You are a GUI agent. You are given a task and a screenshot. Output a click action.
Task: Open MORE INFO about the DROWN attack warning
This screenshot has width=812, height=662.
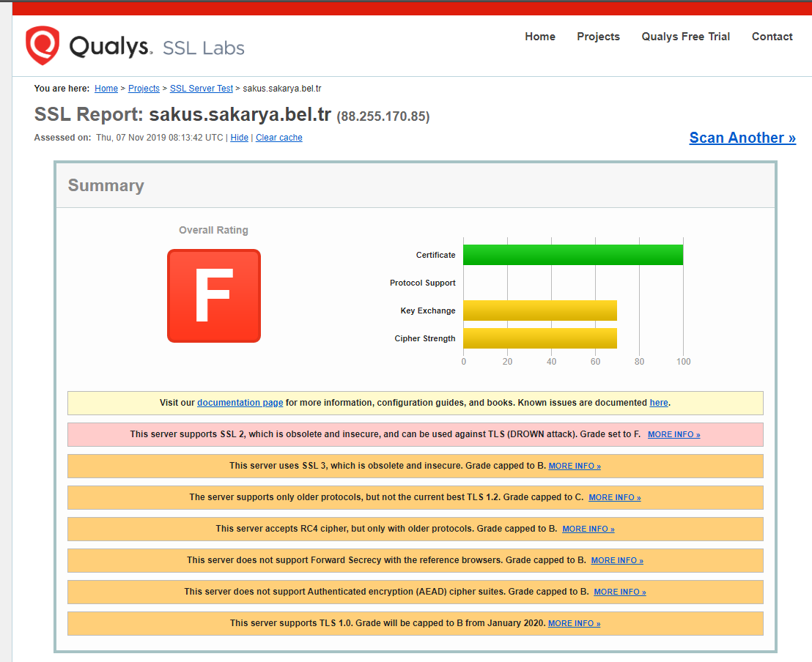point(673,434)
